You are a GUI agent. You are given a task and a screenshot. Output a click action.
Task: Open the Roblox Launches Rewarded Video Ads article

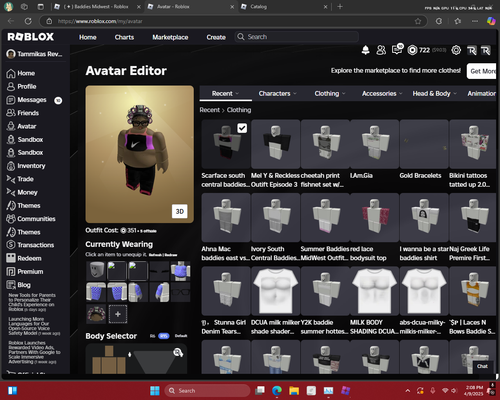click(34, 352)
